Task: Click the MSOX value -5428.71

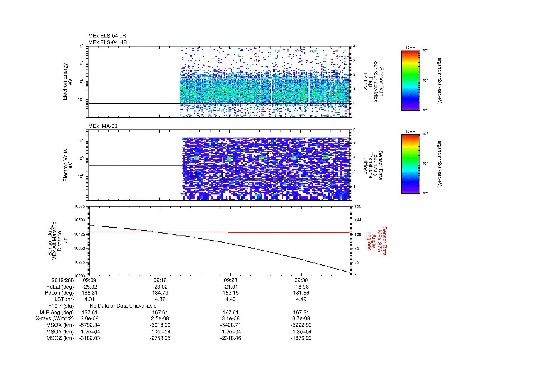Action: (231, 325)
